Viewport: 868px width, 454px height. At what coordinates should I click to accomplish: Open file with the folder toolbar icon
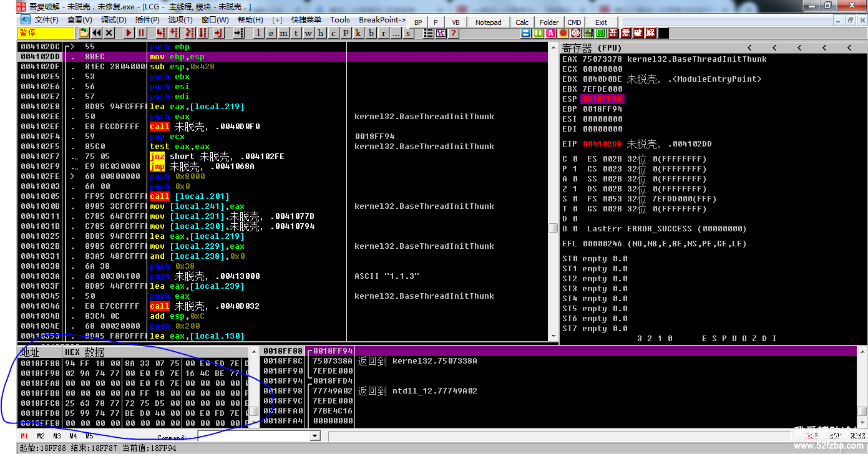pos(84,33)
